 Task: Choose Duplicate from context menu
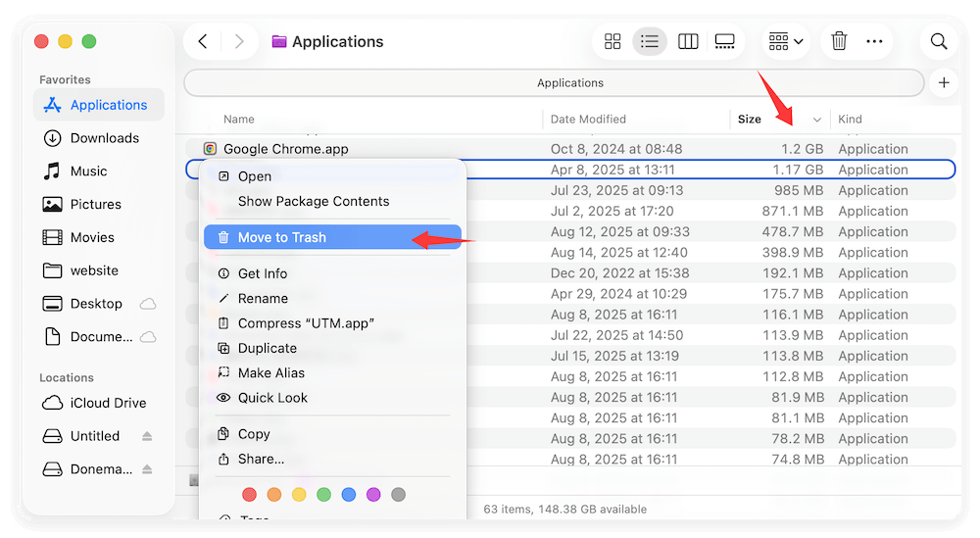pos(332,348)
